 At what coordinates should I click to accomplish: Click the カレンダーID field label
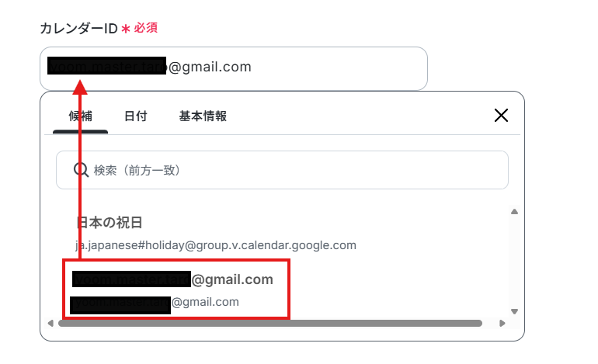pos(78,28)
